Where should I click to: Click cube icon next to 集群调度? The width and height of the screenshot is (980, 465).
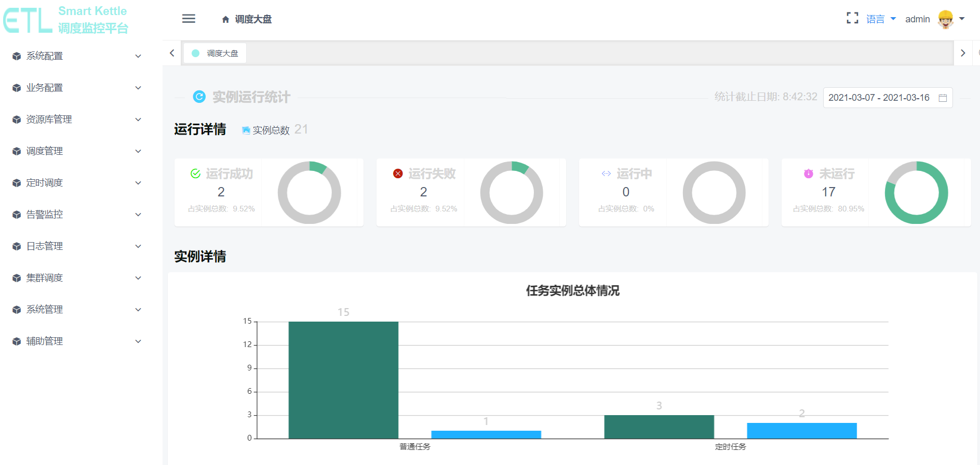tap(17, 278)
